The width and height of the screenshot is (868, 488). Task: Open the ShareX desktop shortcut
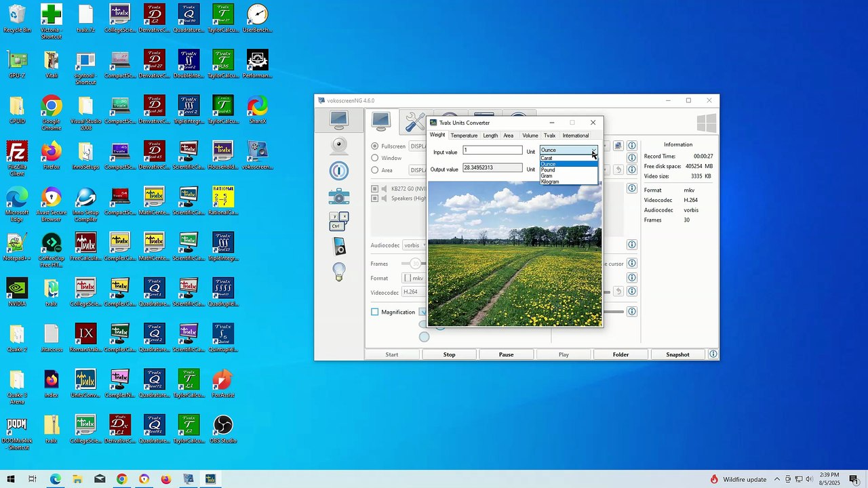tap(258, 110)
